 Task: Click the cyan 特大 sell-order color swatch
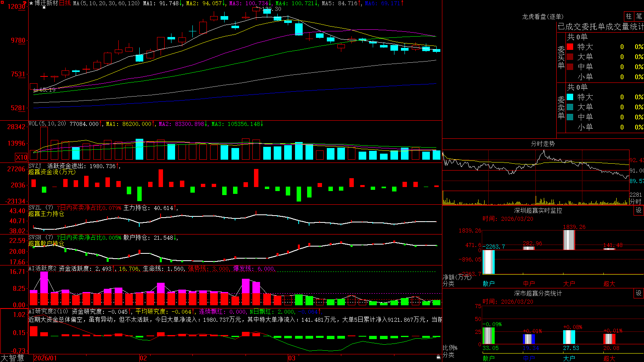(570, 97)
